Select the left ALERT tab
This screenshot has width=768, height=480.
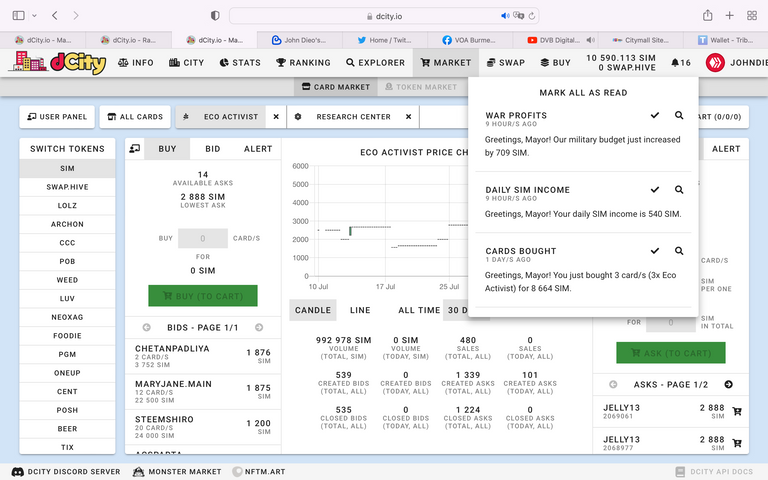point(258,148)
